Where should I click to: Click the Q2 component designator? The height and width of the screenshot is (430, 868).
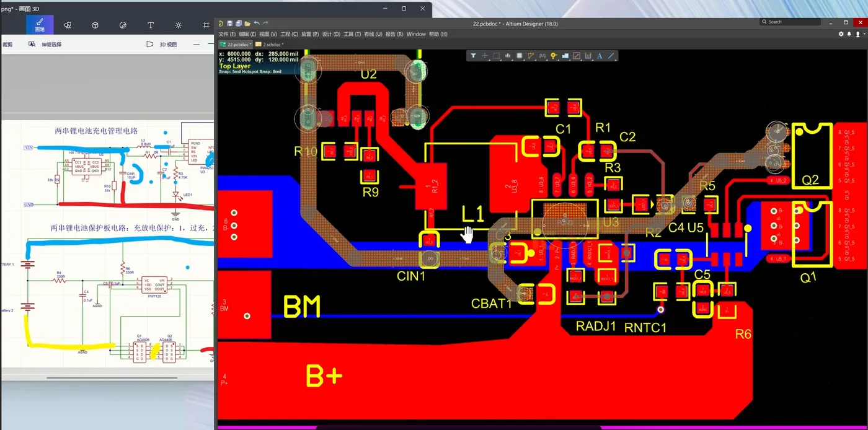pos(810,180)
